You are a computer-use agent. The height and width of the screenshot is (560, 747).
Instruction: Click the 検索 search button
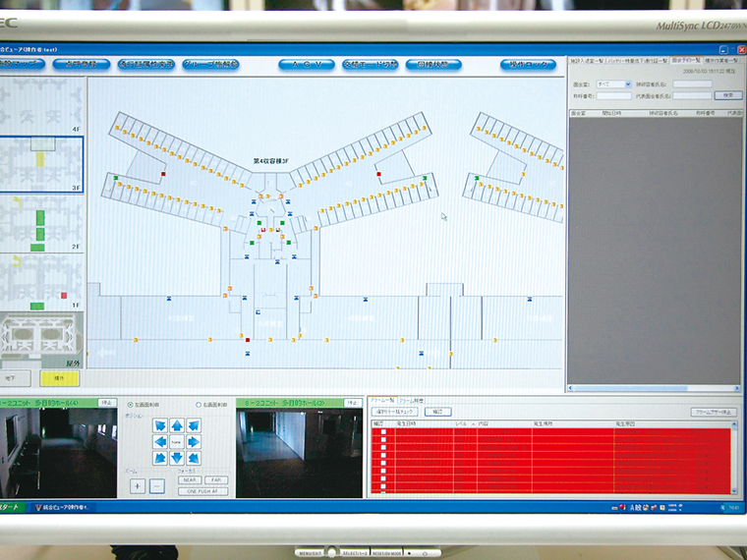coord(726,95)
